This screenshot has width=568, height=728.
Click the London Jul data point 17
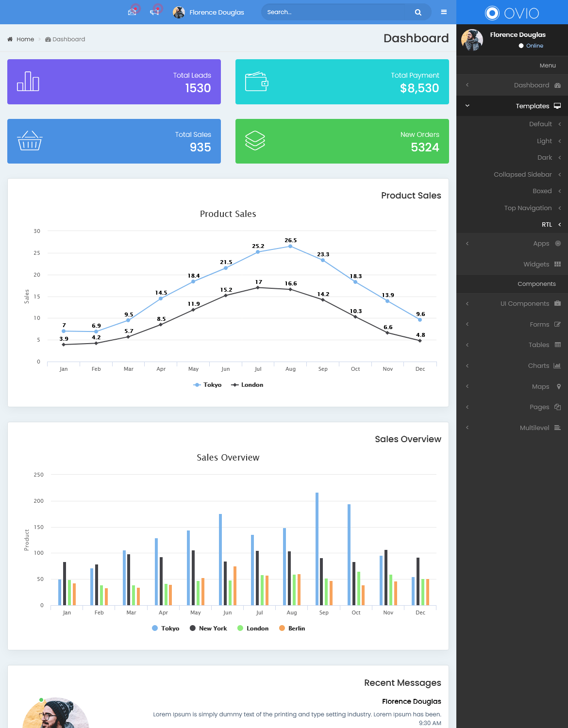coord(258,288)
